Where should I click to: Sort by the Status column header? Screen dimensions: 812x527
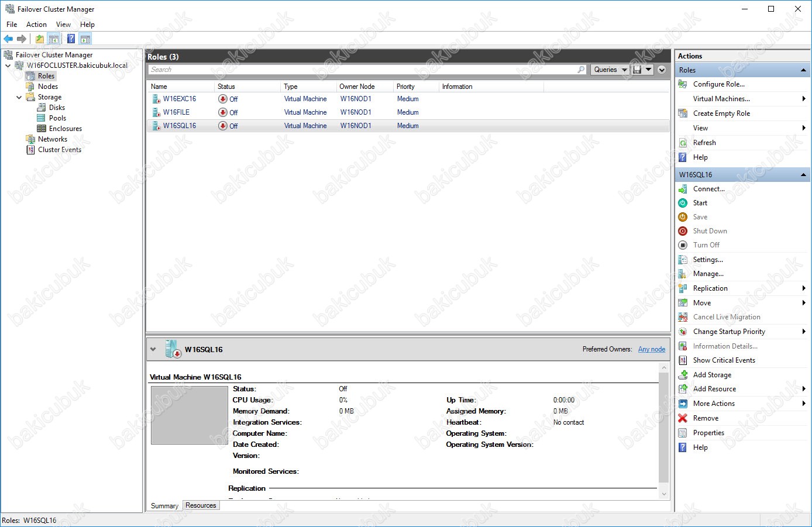(247, 87)
